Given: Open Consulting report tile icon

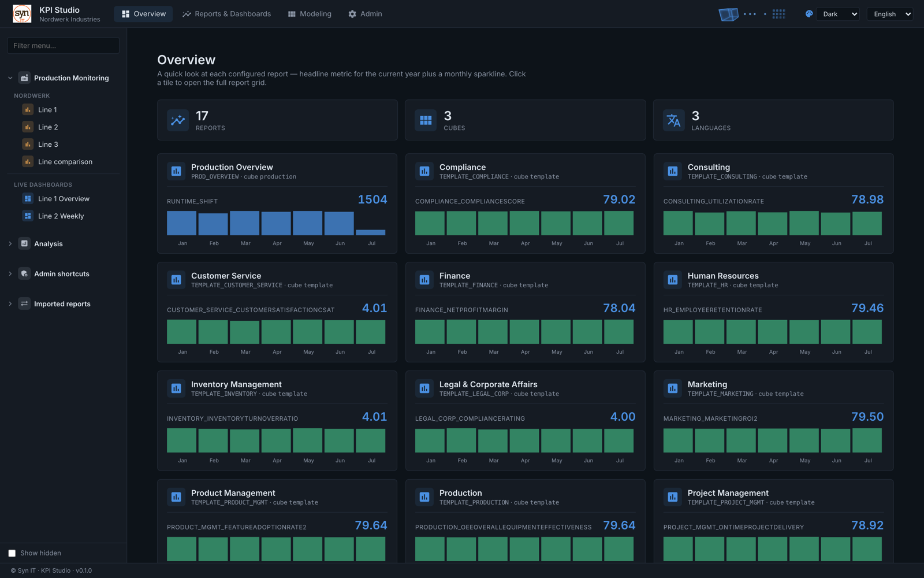Looking at the screenshot, I should click(673, 171).
